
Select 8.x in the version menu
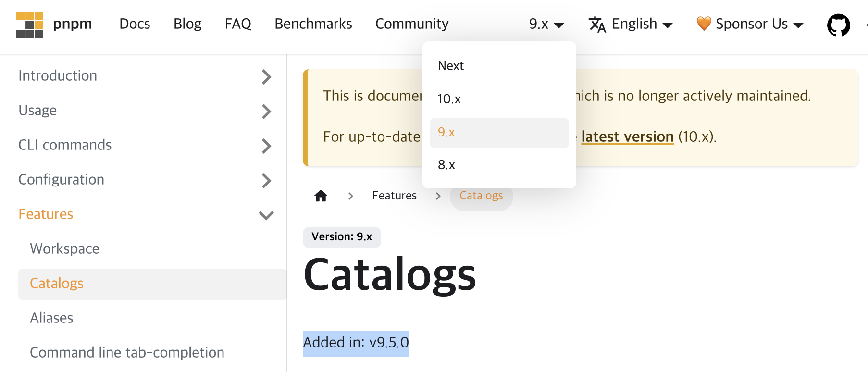tap(499, 165)
